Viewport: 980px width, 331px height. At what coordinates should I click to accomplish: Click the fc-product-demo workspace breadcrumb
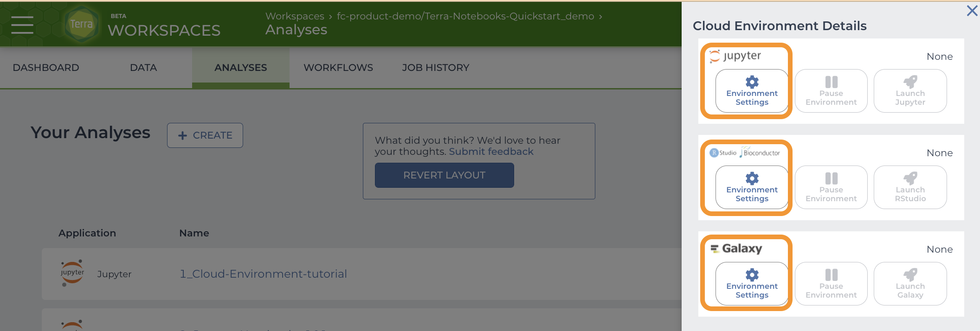tap(465, 16)
